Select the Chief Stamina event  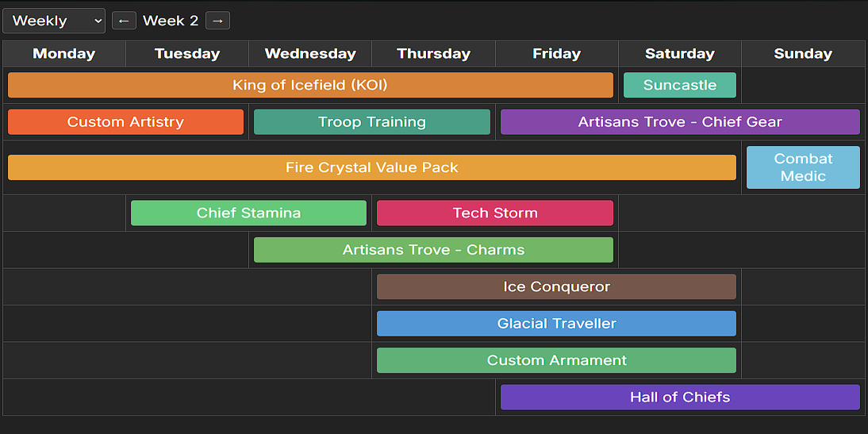pyautogui.click(x=248, y=213)
